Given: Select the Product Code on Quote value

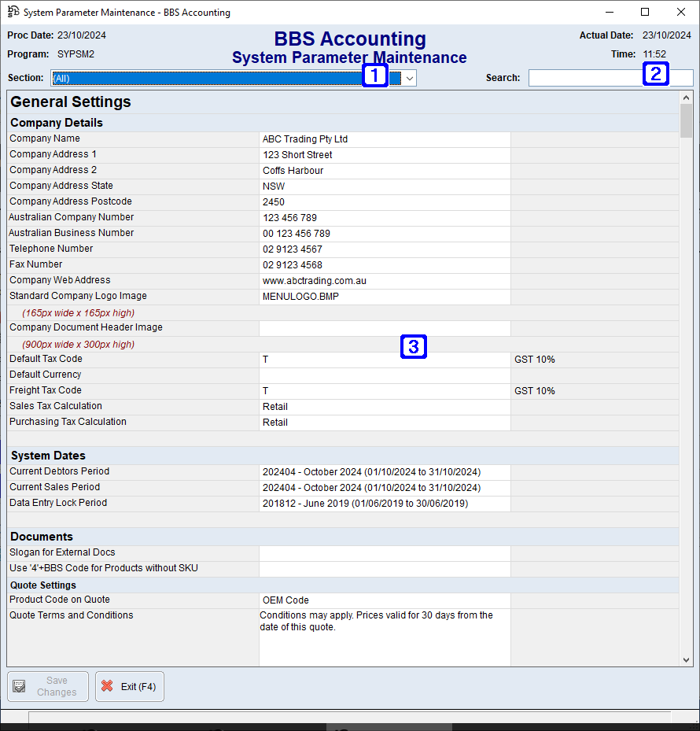Looking at the screenshot, I should pos(384,600).
